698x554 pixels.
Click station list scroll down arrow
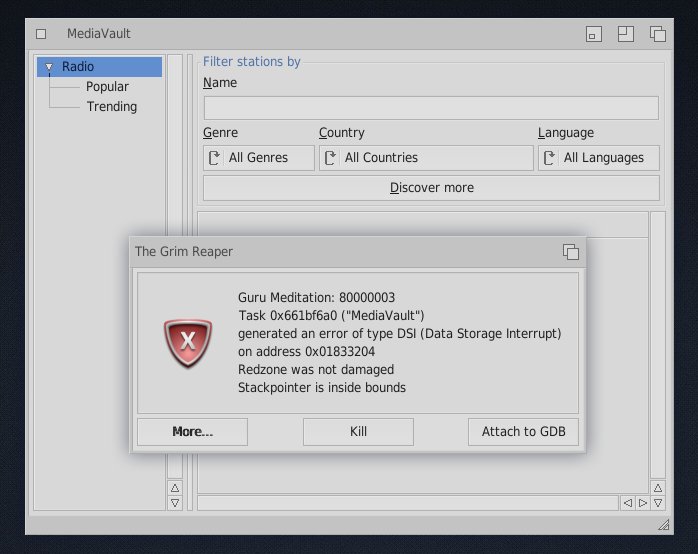pos(657,503)
